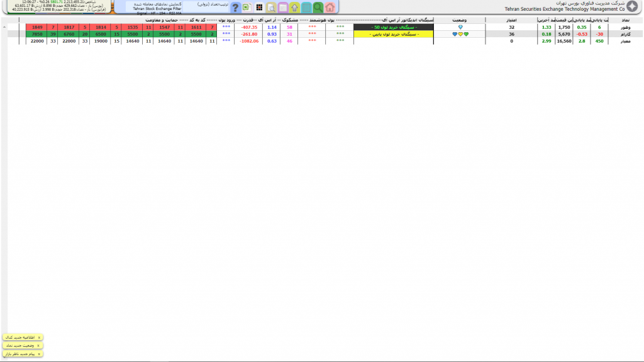Click suspicious value 46

tap(289, 41)
